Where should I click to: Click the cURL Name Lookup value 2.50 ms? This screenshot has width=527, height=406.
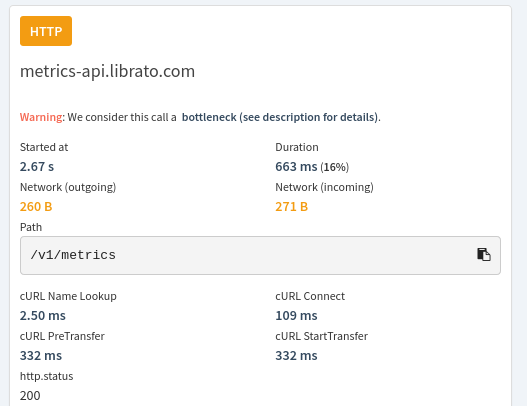pos(43,316)
